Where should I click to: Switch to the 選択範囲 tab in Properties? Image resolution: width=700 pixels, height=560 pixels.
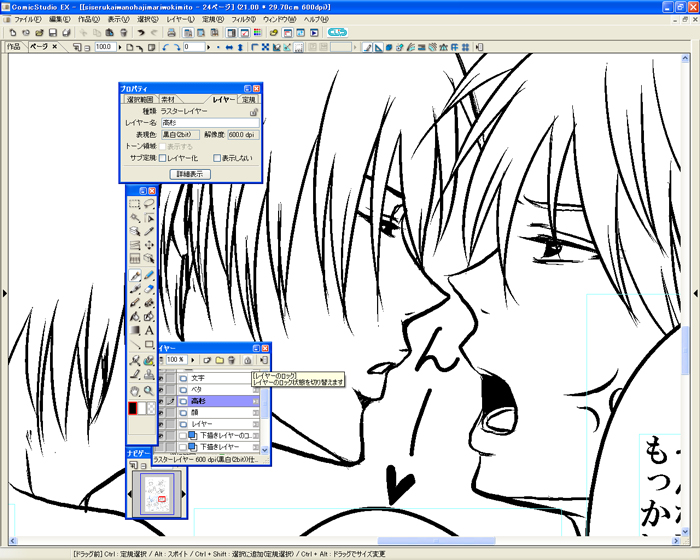click(x=140, y=100)
